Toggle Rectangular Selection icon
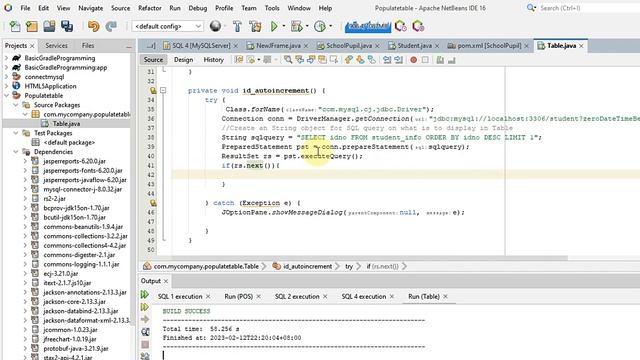 (x=334, y=60)
